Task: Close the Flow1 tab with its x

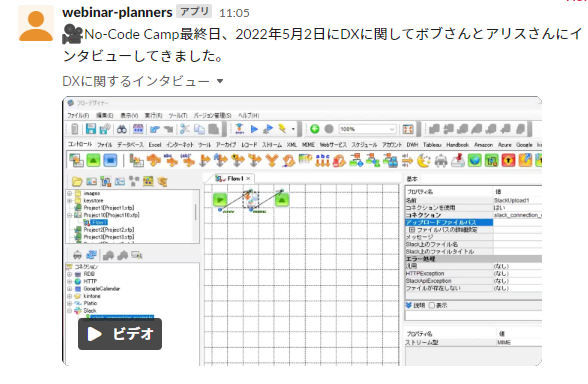Action: (x=248, y=178)
